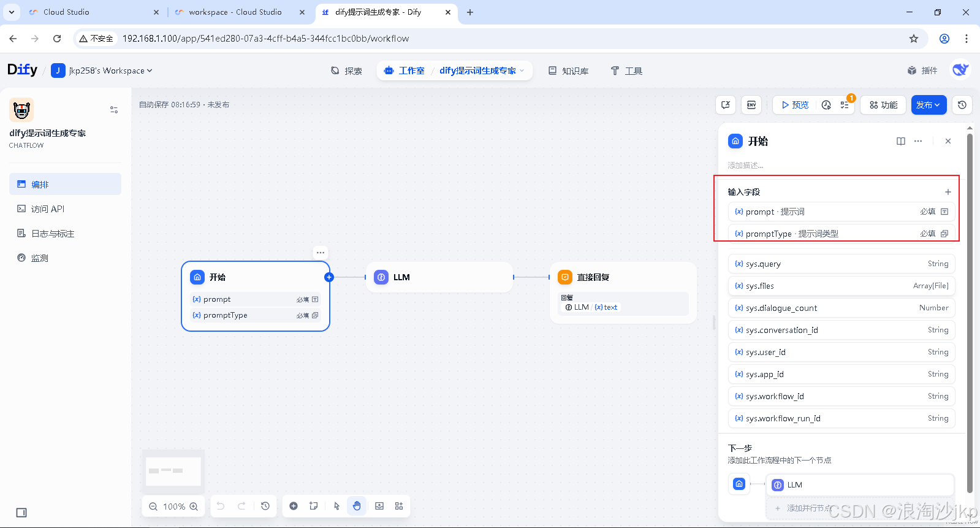
Task: Open the 插件 plugins page
Action: tap(922, 71)
